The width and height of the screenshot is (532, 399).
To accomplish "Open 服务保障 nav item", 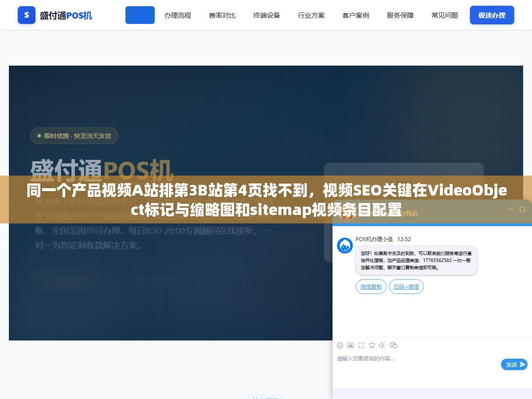I will click(x=400, y=15).
